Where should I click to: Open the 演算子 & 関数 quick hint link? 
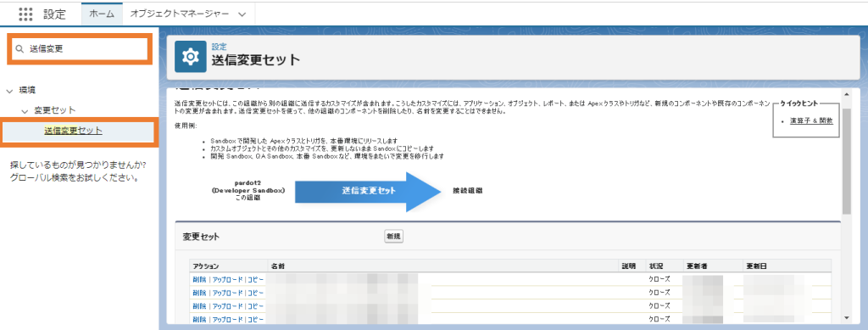tap(811, 120)
